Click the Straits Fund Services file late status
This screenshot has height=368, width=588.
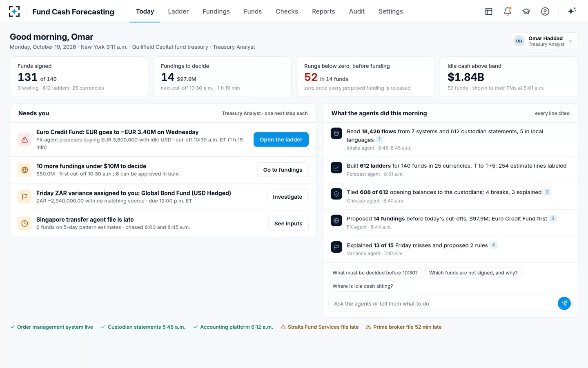click(320, 327)
